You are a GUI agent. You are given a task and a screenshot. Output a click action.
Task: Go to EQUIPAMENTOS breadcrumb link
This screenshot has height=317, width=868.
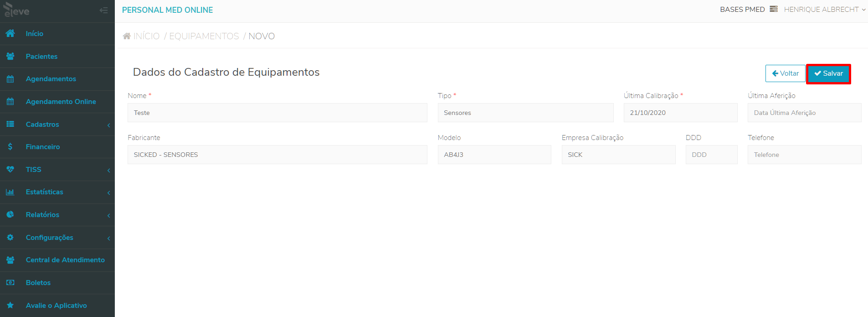204,36
